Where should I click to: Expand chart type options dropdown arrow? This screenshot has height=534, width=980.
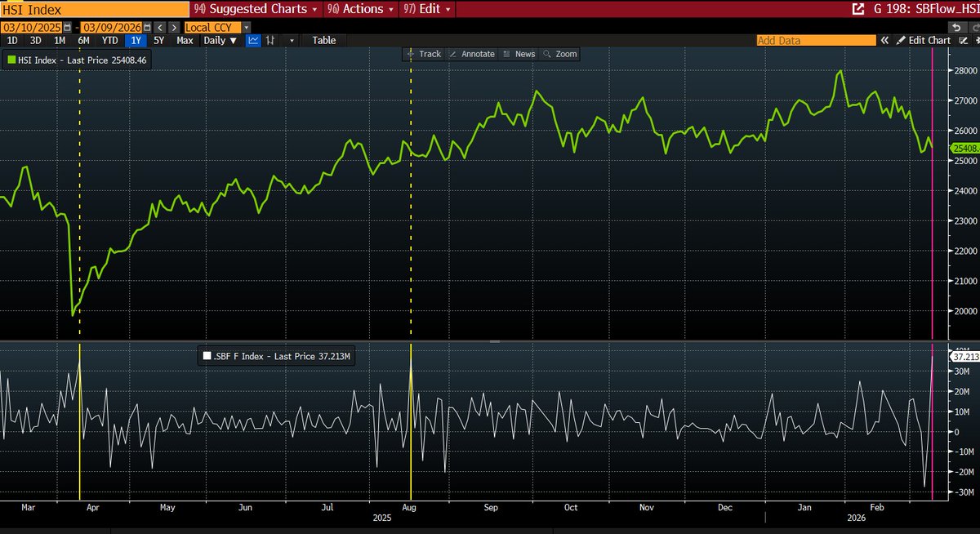tap(292, 40)
